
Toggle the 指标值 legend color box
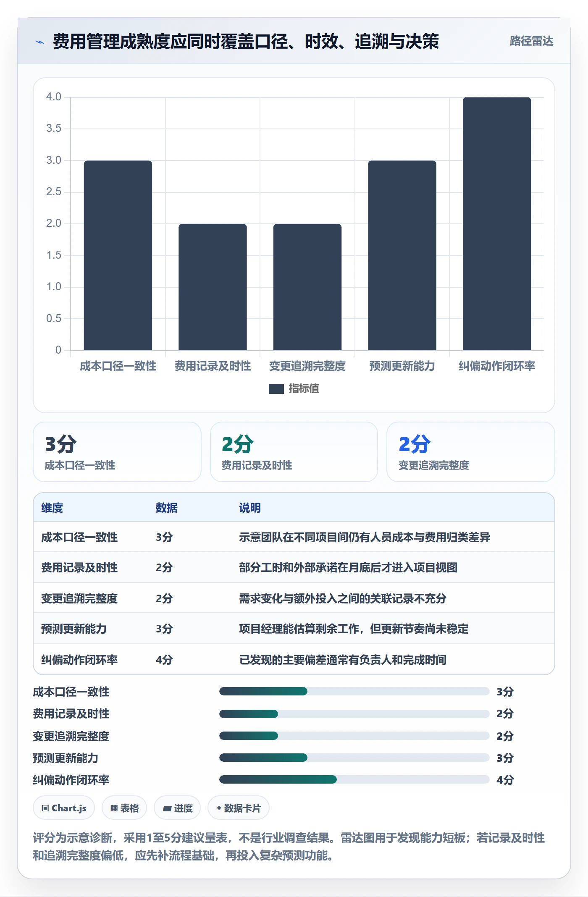[x=276, y=389]
